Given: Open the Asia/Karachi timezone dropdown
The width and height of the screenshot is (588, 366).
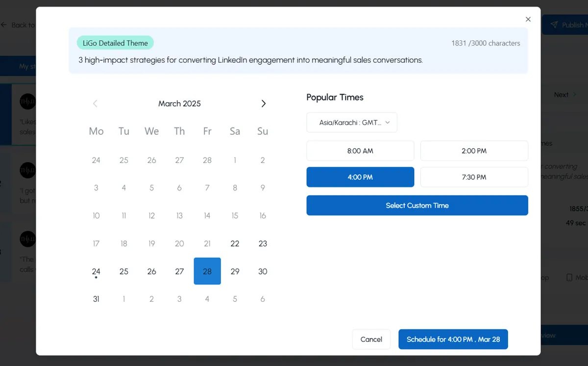Looking at the screenshot, I should (x=351, y=122).
